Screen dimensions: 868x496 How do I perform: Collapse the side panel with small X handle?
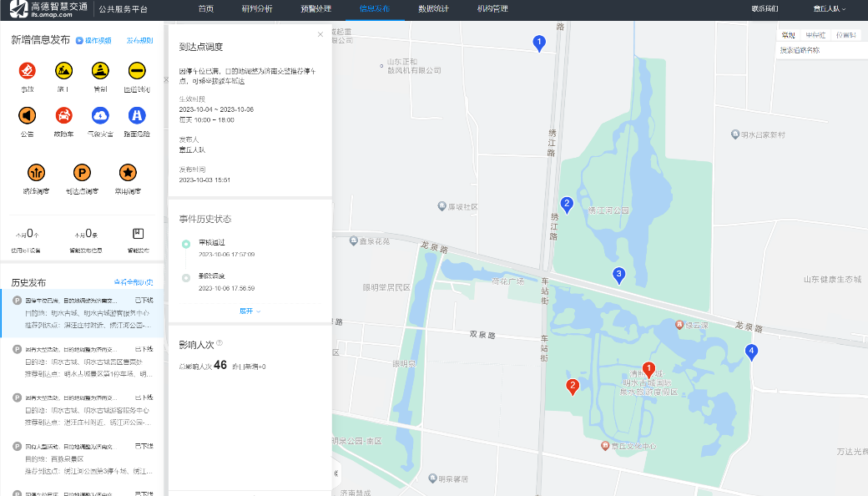(166, 79)
